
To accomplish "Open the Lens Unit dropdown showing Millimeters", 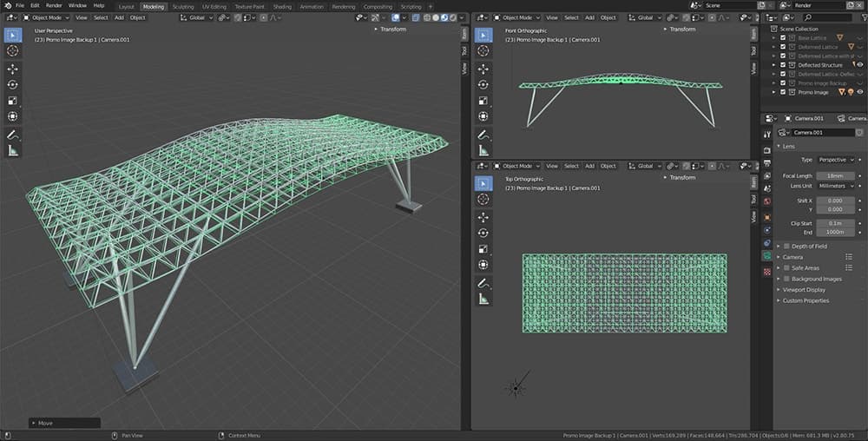I will 835,186.
